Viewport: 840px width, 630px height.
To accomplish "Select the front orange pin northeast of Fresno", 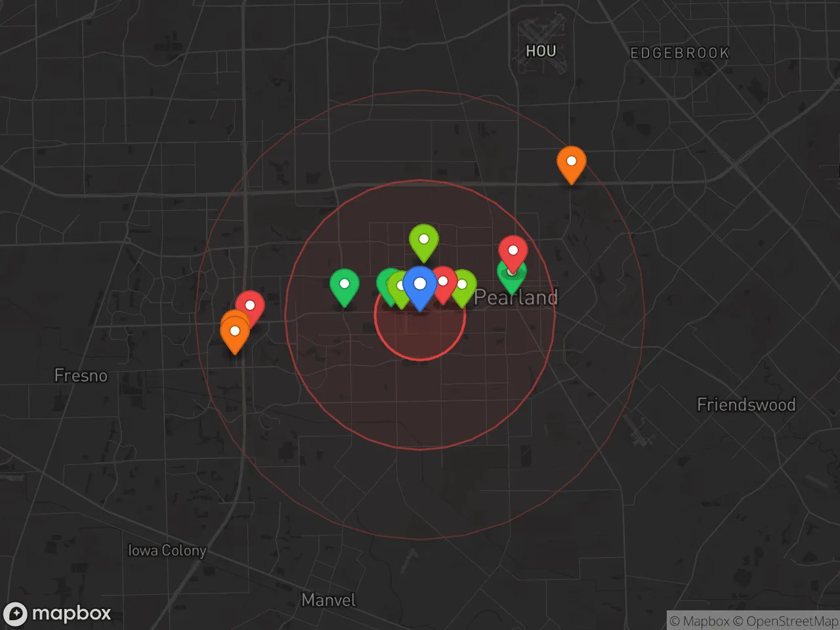I will (234, 333).
